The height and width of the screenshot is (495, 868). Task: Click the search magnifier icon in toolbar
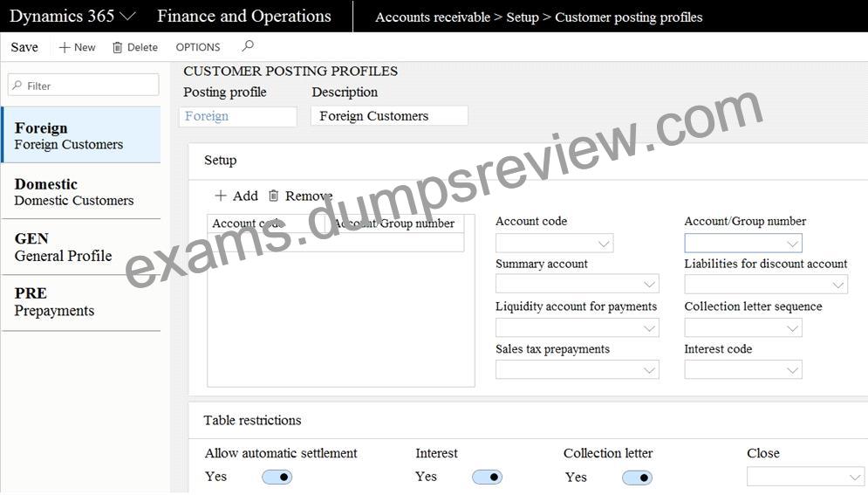(248, 46)
